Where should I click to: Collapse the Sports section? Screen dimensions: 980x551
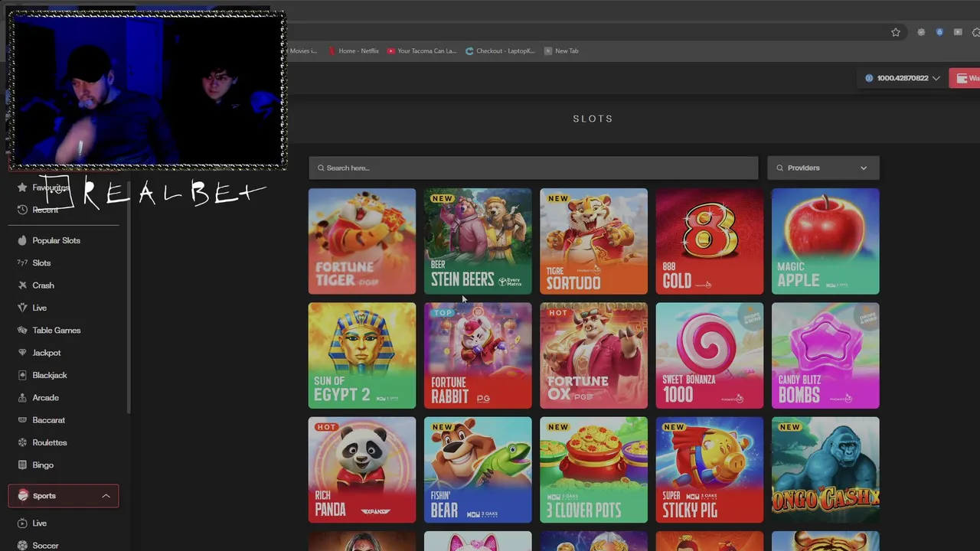pyautogui.click(x=106, y=496)
